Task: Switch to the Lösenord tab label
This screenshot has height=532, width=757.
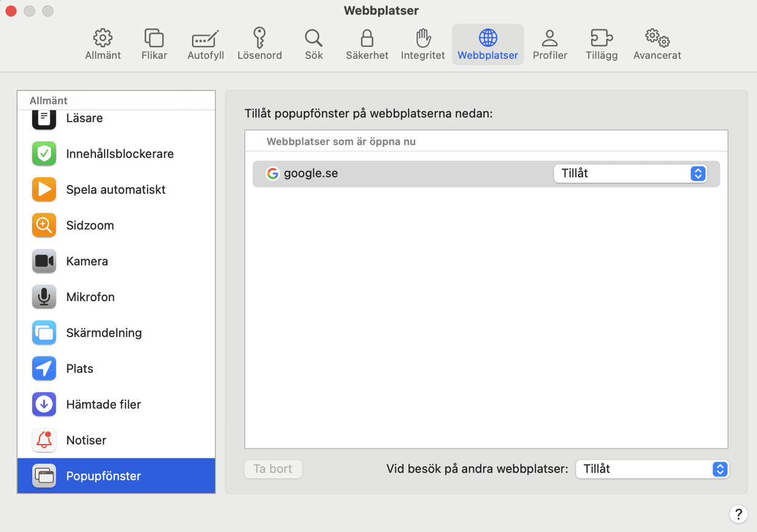Action: point(259,55)
